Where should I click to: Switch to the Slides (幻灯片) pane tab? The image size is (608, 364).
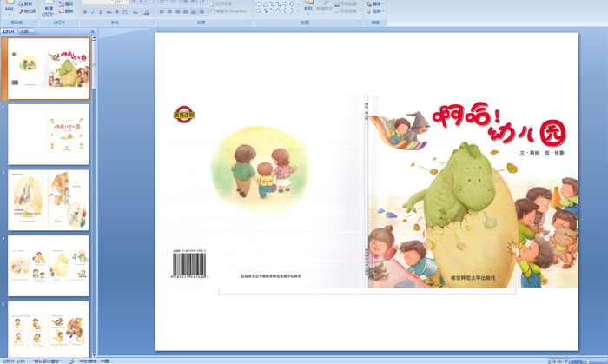(9, 31)
